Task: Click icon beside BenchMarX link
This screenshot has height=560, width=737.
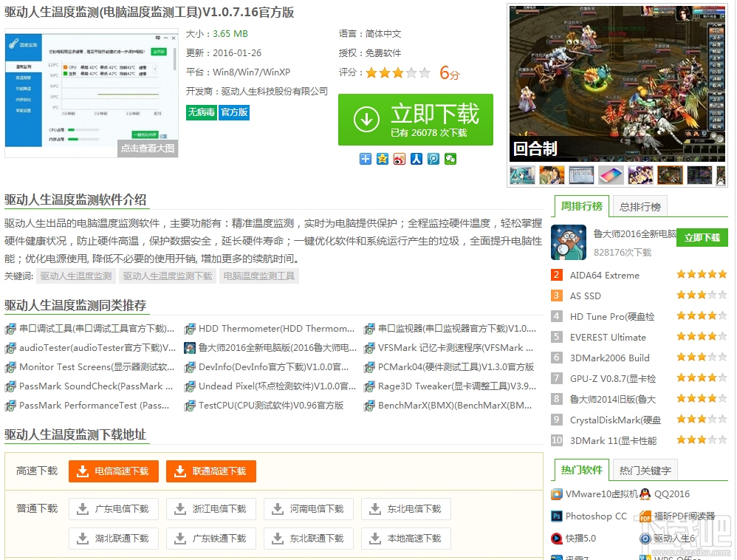Action: click(x=369, y=406)
